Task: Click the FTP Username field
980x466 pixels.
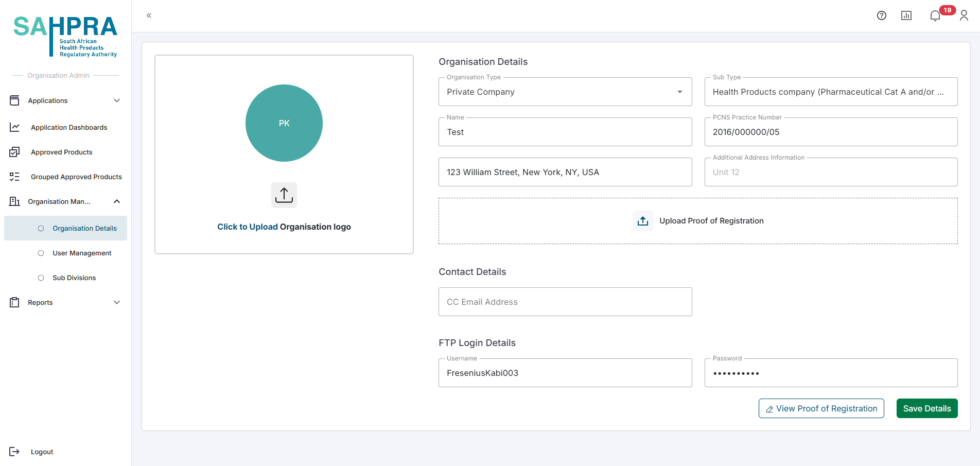Action: [565, 373]
